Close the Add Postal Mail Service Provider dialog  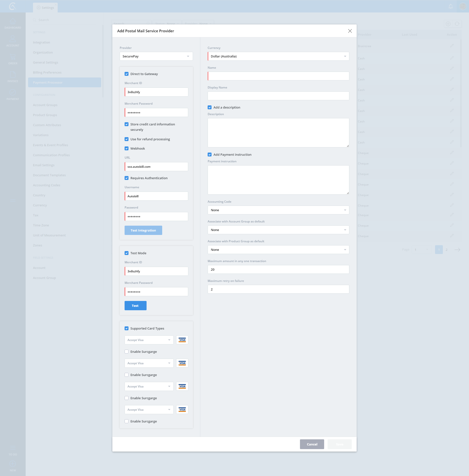click(350, 31)
